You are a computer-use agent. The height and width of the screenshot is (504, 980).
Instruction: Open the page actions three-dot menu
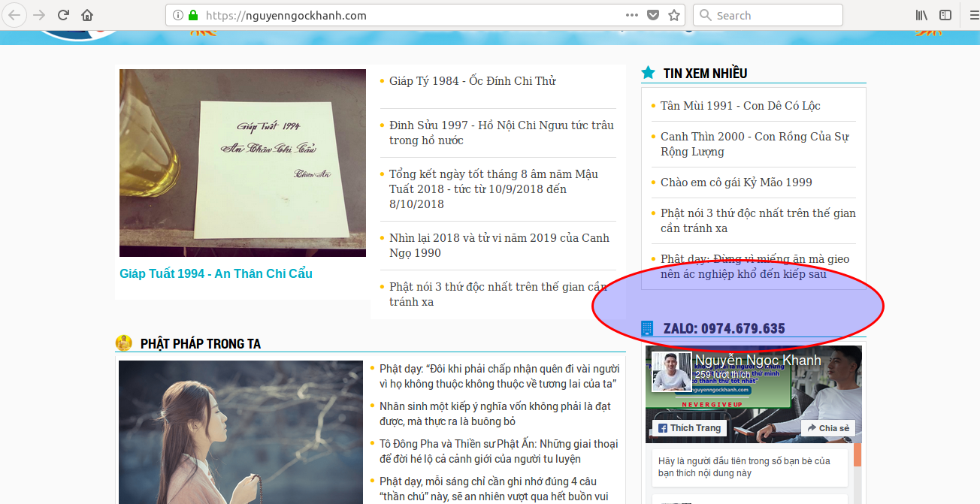[x=633, y=15]
